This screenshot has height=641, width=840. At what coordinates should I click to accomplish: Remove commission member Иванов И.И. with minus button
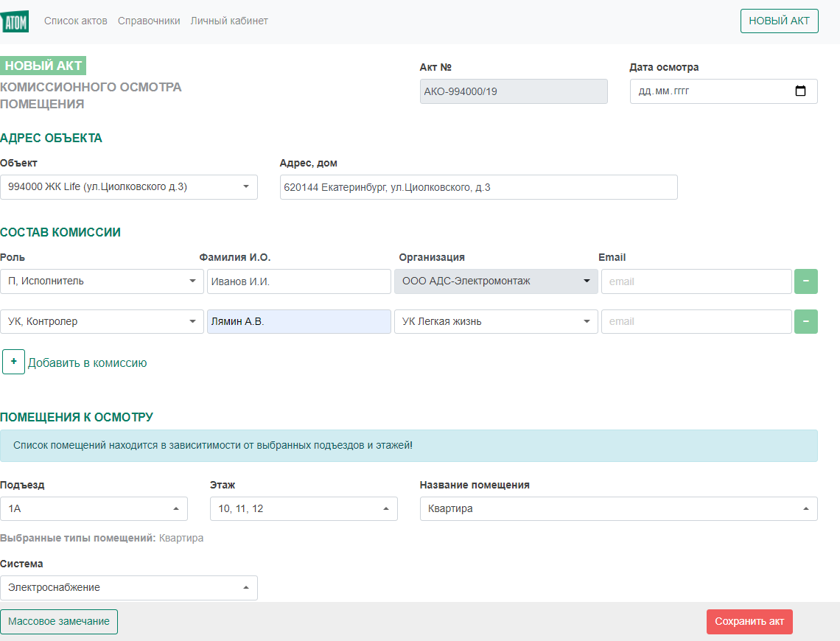coord(805,281)
